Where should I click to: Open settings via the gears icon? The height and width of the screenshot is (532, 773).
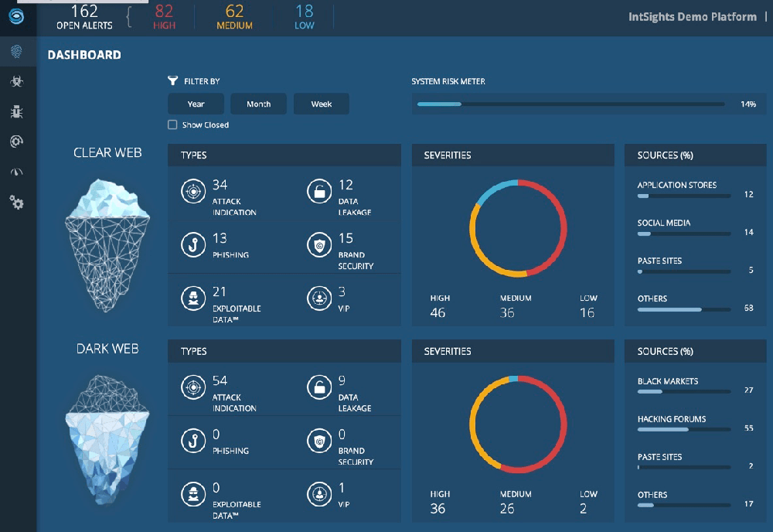17,202
